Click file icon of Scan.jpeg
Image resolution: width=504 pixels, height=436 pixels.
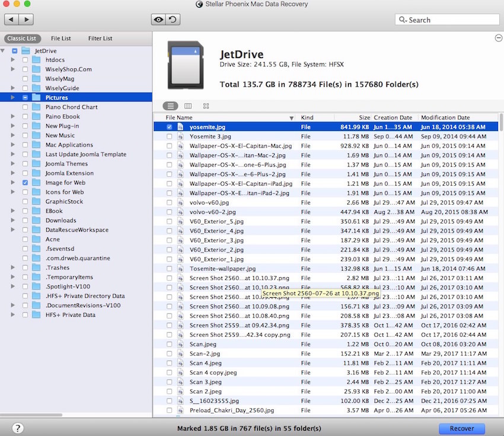tap(180, 344)
